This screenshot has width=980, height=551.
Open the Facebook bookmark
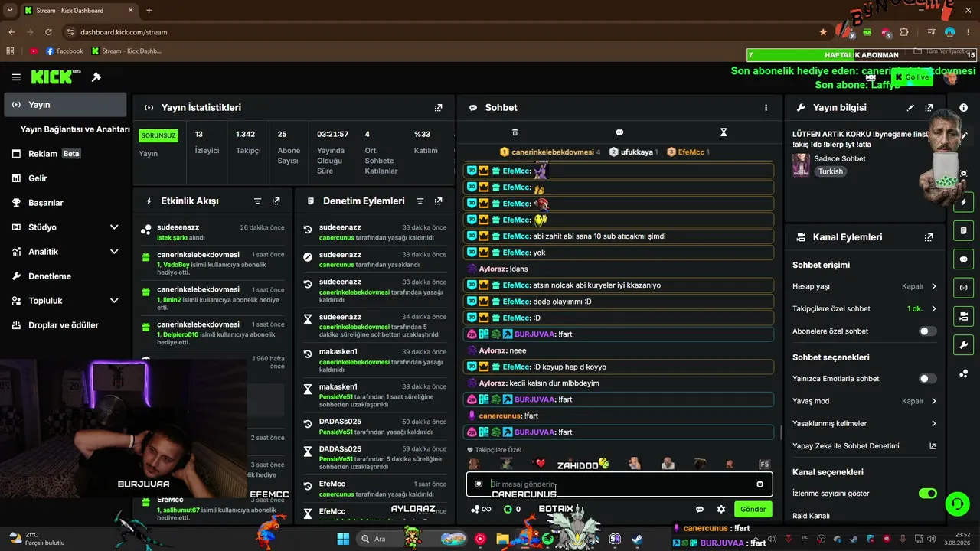(x=64, y=51)
